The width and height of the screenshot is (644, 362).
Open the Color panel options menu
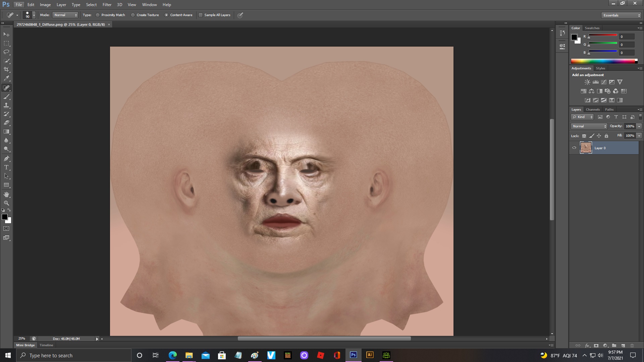point(640,28)
